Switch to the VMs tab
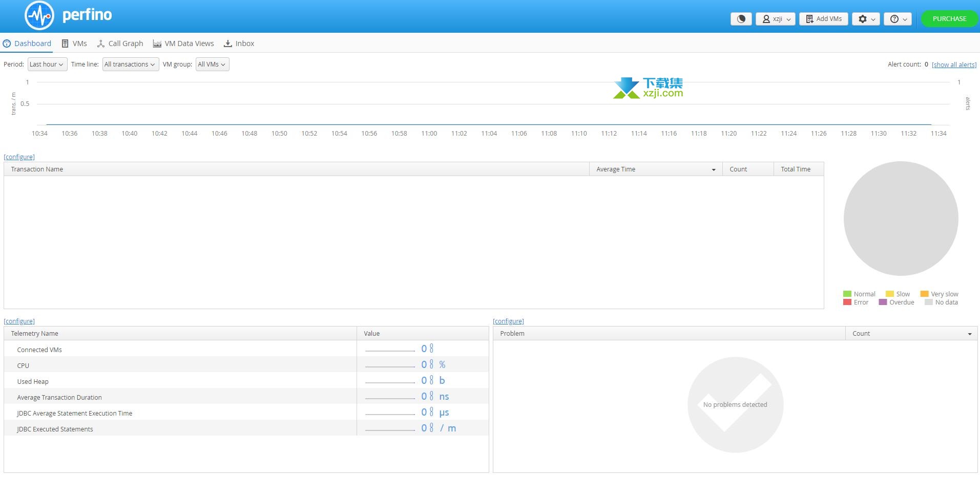This screenshot has width=980, height=477. pos(74,44)
